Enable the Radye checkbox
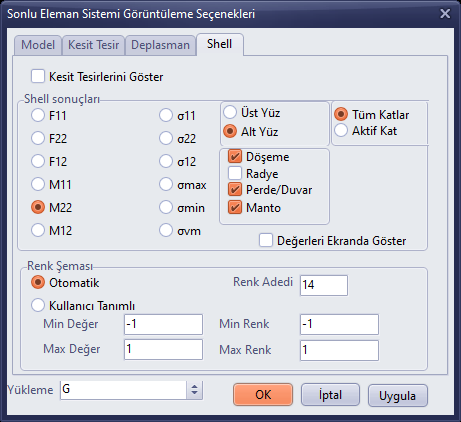Screen dimensions: 461x422 coord(235,173)
